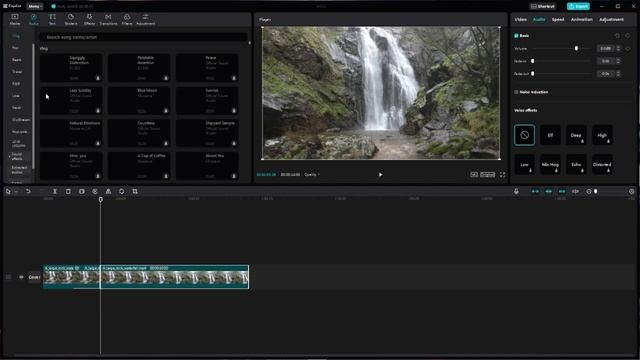Apply the Echo voice effect
The height and width of the screenshot is (360, 640).
[576, 164]
